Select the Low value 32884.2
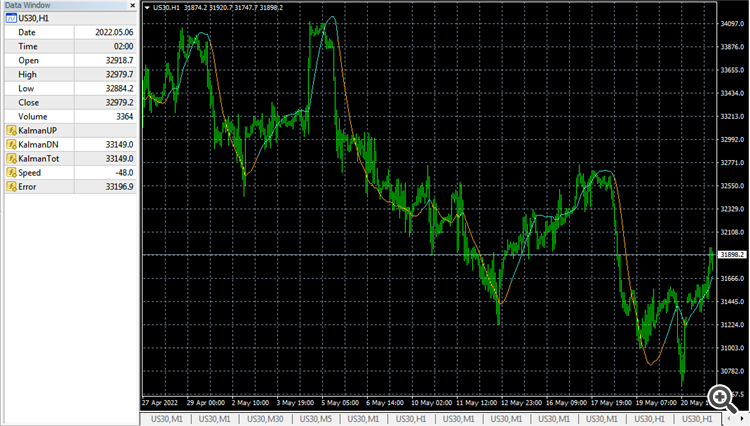The height and width of the screenshot is (426, 750). coord(119,88)
